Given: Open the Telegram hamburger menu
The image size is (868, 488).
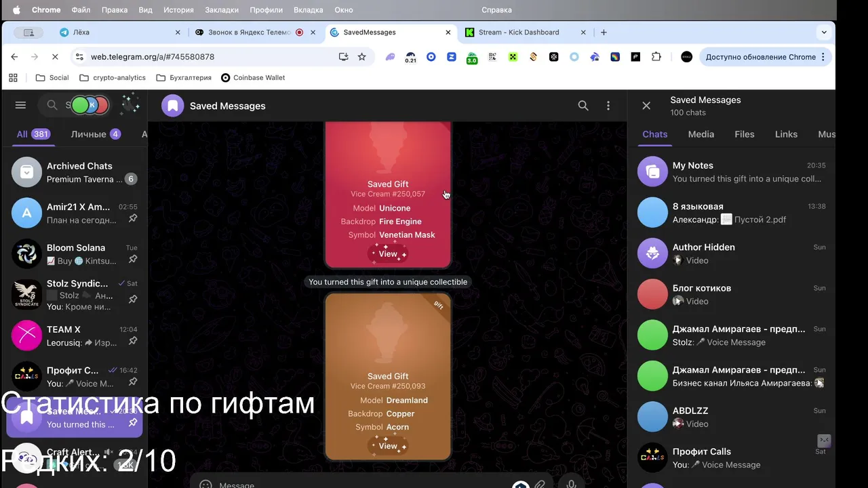Looking at the screenshot, I should pos(20,105).
